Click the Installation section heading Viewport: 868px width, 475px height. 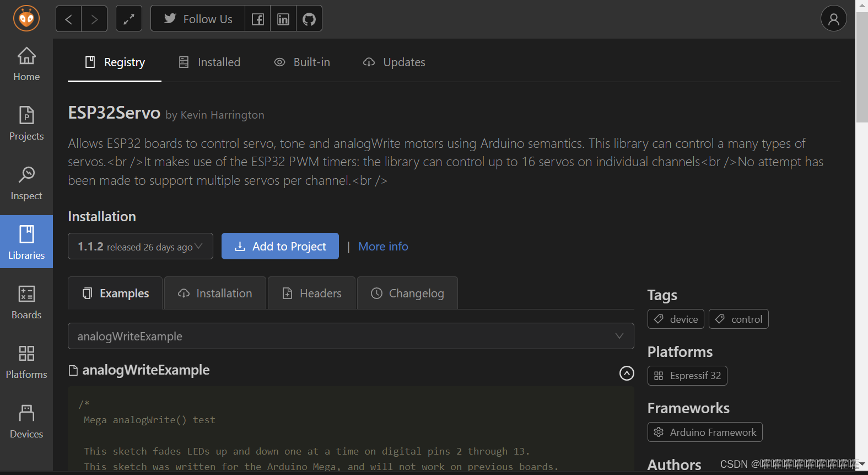tap(102, 216)
